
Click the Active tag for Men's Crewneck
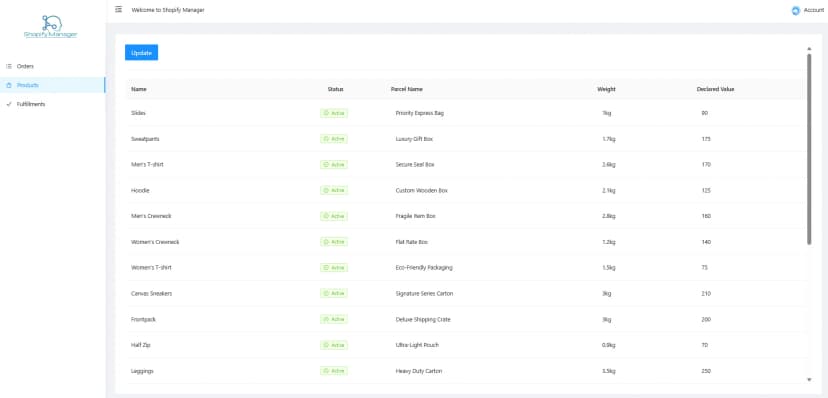click(334, 216)
